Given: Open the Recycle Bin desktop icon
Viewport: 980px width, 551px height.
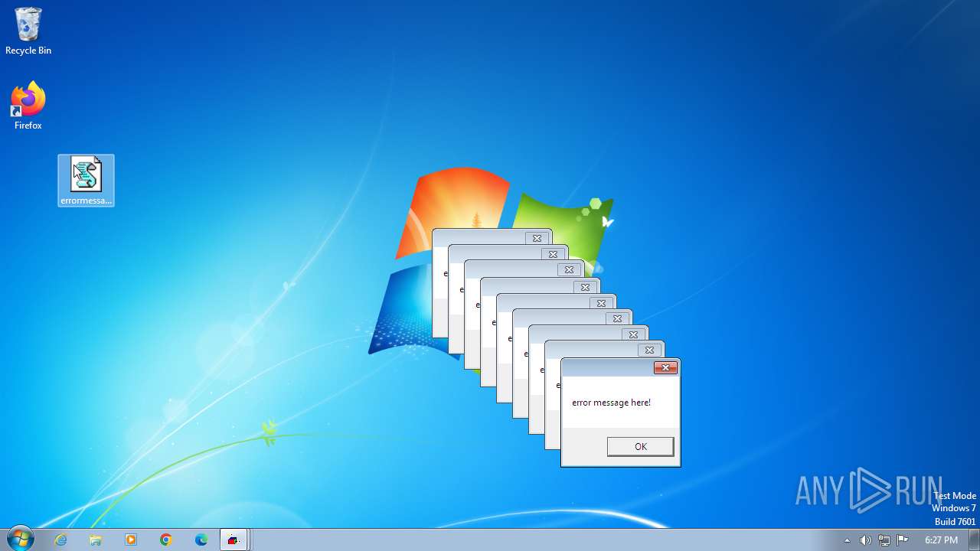Looking at the screenshot, I should [28, 31].
